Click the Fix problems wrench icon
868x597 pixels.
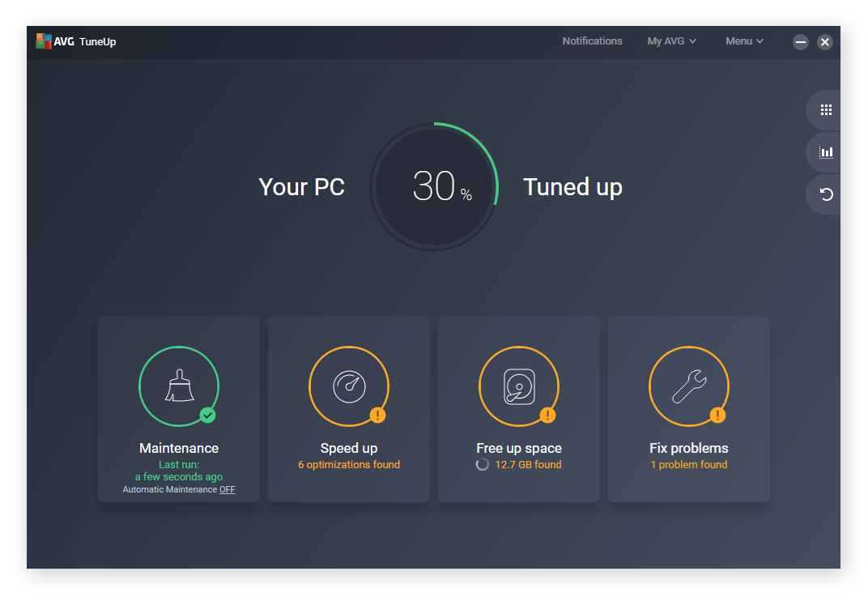click(688, 385)
